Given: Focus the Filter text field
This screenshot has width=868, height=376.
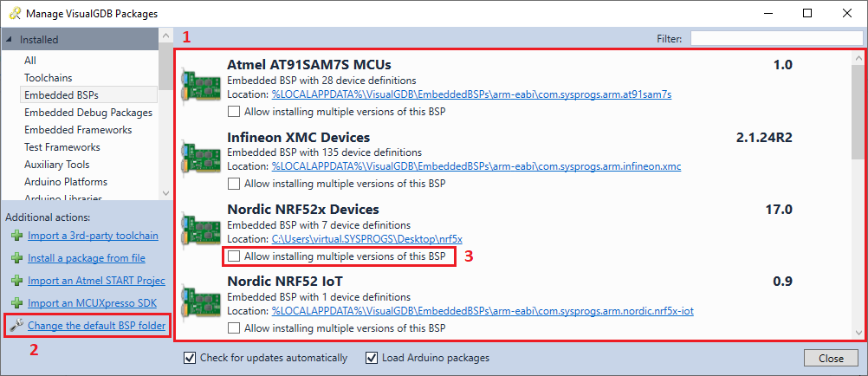Looking at the screenshot, I should [x=776, y=38].
